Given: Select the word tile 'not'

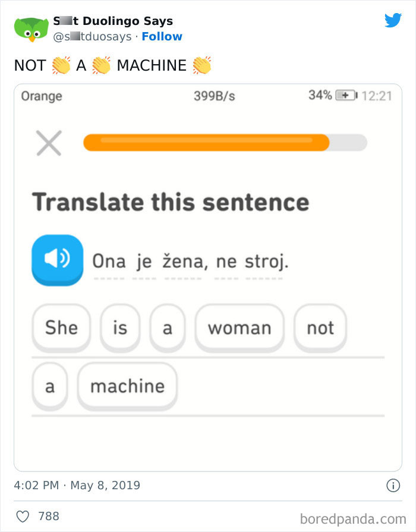Looking at the screenshot, I should click(320, 327).
